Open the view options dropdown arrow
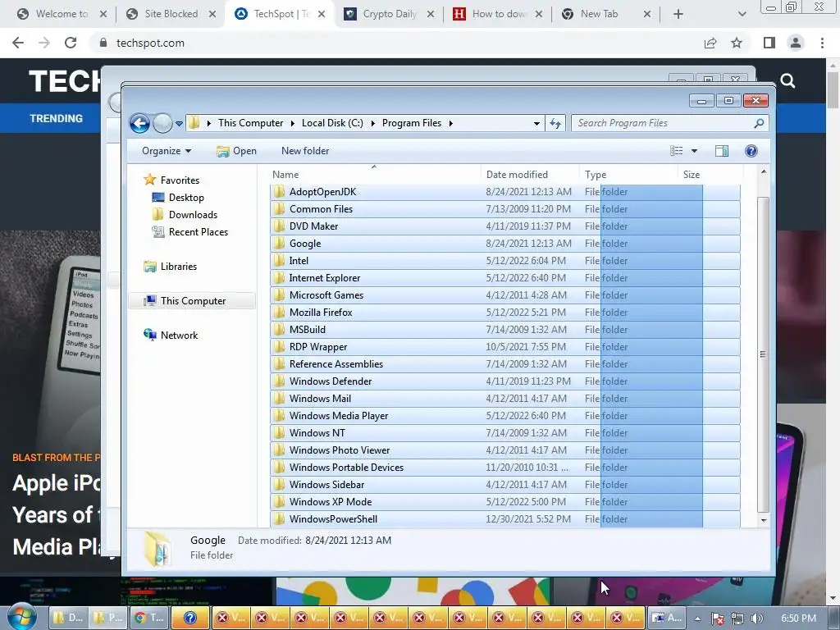Viewport: 840px width, 630px height. pos(694,151)
